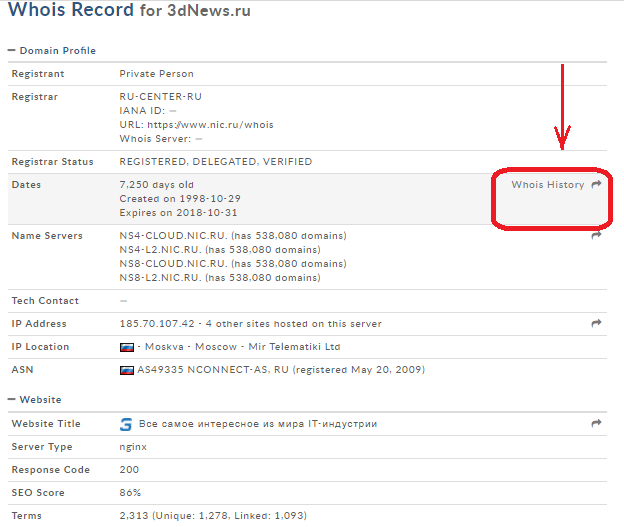Click the arrow icon in IP Address row
This screenshot has width=624, height=527.
pyautogui.click(x=596, y=323)
